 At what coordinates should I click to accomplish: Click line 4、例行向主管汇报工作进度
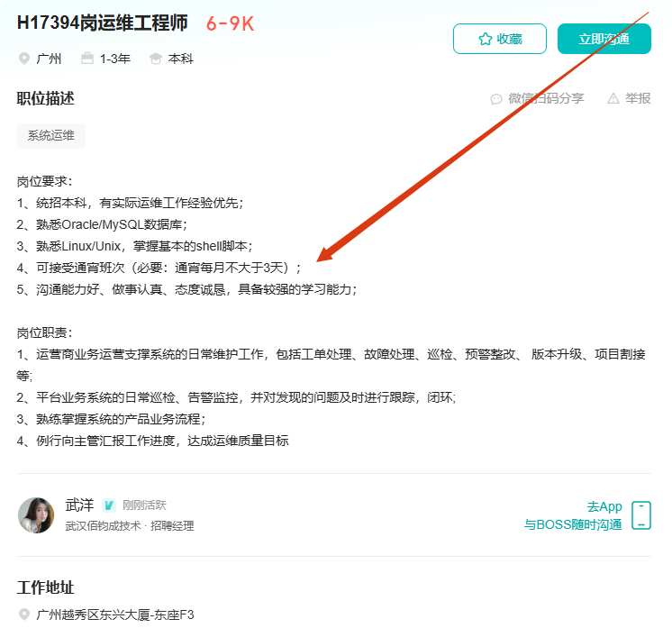coord(153,441)
